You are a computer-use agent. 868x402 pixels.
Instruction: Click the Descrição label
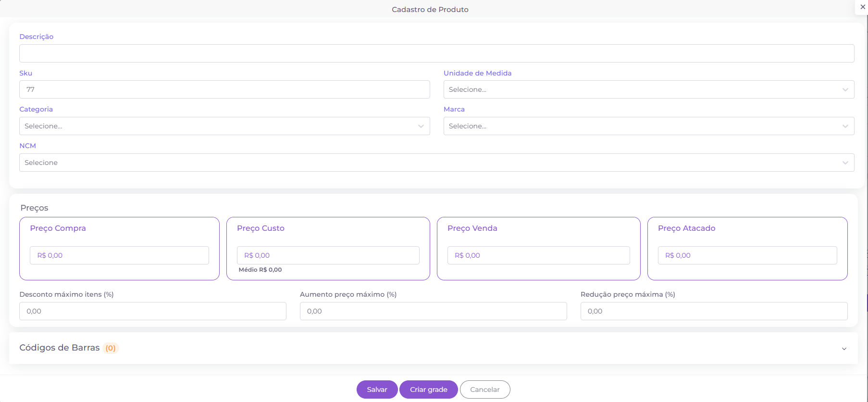click(x=36, y=37)
